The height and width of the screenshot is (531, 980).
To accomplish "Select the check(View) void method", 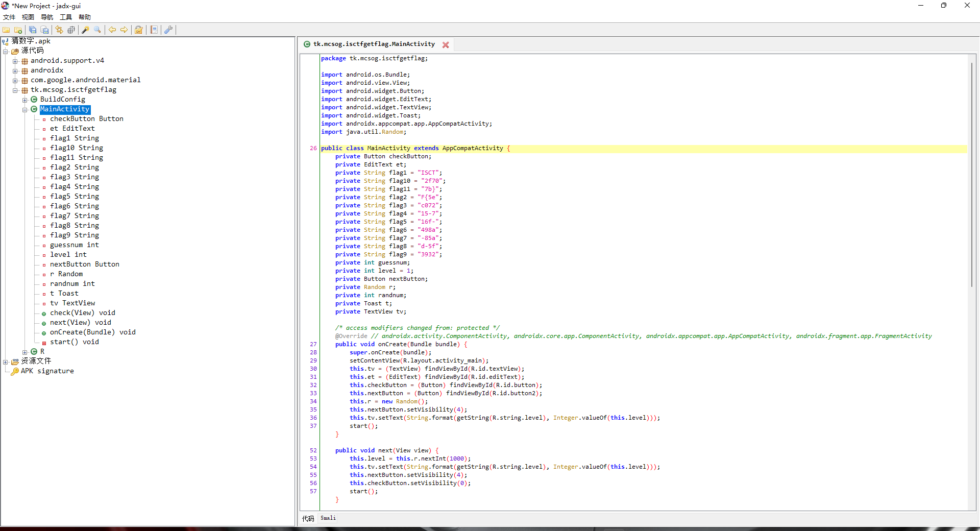I will click(x=83, y=313).
